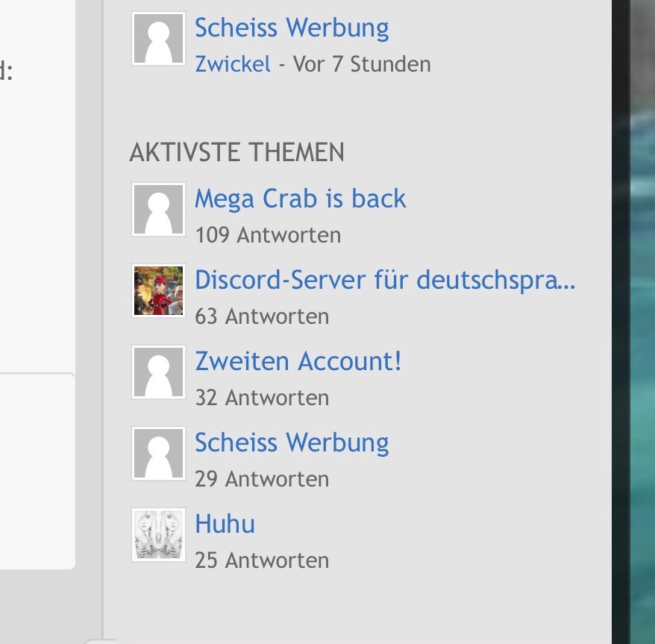Click the avatar next to 29 Antworten
This screenshot has width=655, height=644.
click(158, 454)
